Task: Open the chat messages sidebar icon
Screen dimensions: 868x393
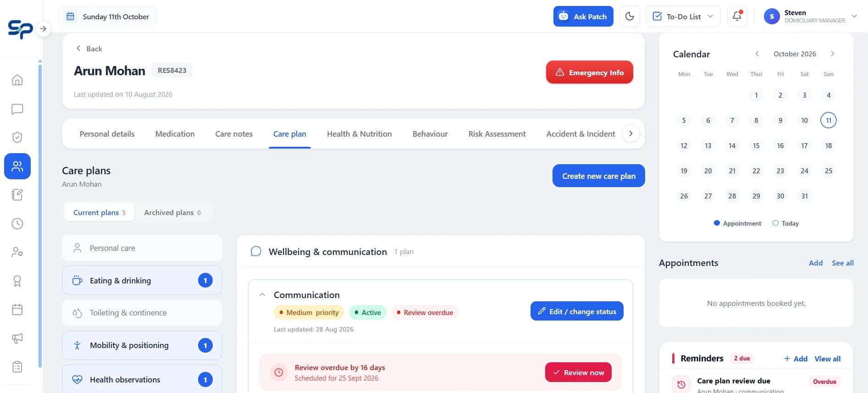Action: 17,109
